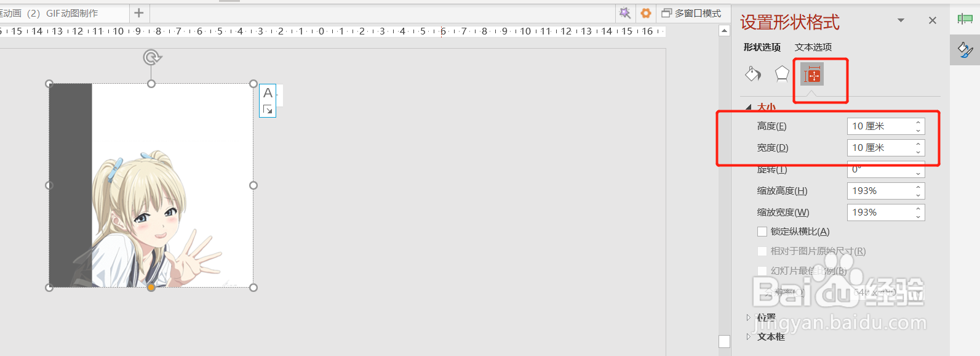The image size is (980, 356).
Task: Switch to 多窗口模式
Action: (x=691, y=13)
